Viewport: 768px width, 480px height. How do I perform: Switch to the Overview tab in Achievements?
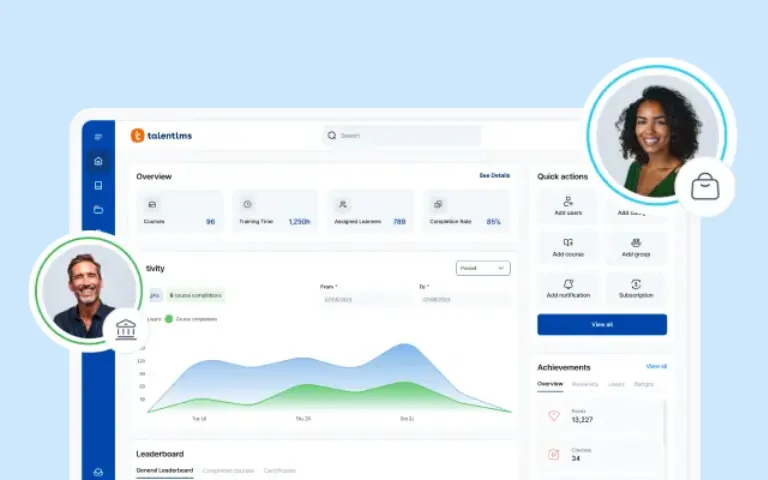pyautogui.click(x=550, y=384)
